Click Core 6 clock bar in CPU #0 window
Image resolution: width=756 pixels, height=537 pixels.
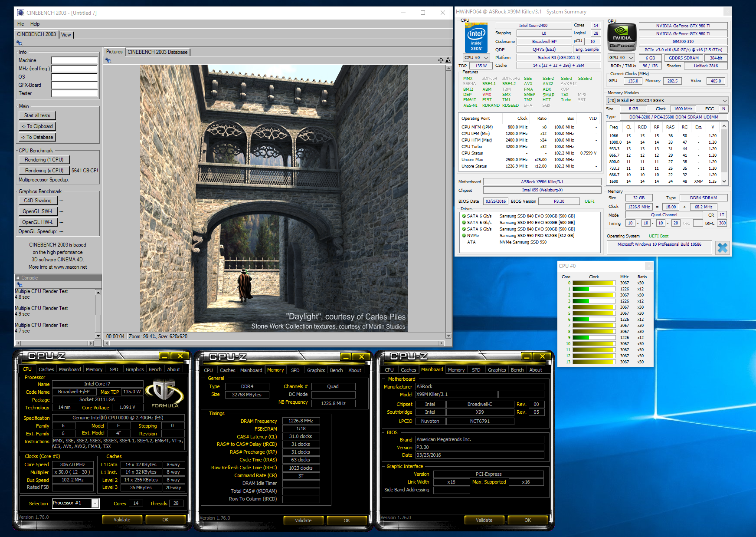pos(594,320)
